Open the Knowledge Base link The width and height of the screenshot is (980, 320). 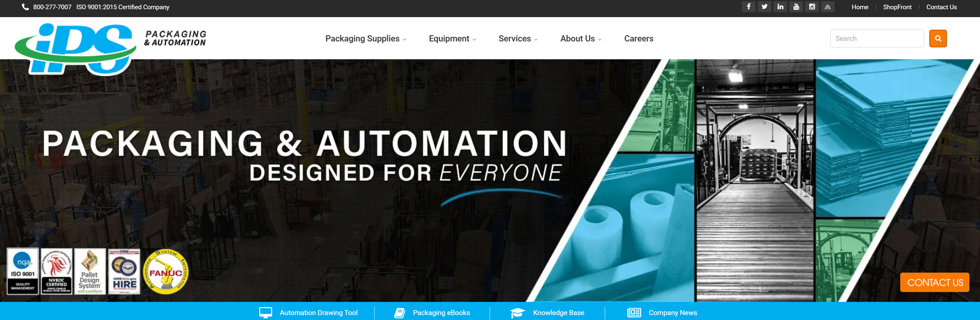click(558, 312)
